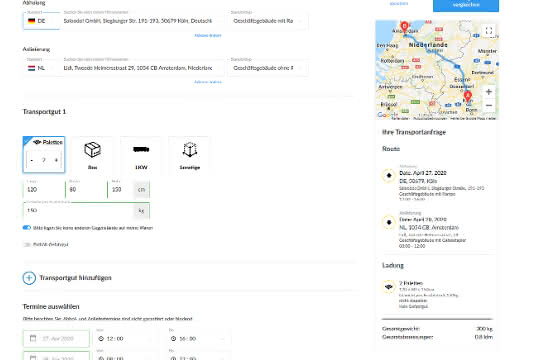The height and width of the screenshot is (360, 540).
Task: Click the 'cm' unit label
Action: pyautogui.click(x=142, y=189)
